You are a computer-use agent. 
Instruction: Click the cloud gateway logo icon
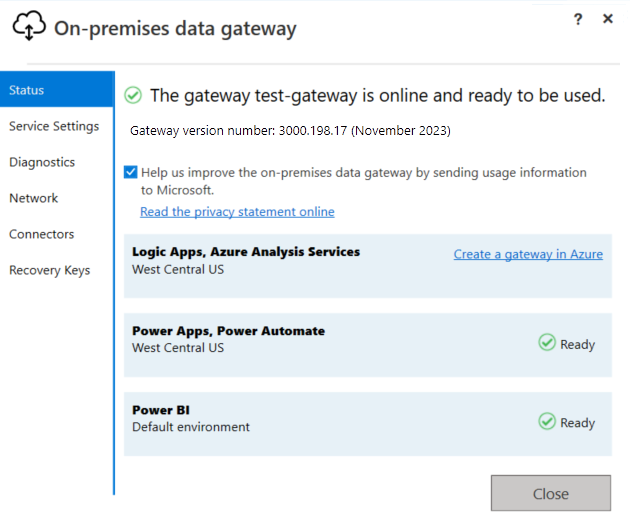tap(28, 27)
